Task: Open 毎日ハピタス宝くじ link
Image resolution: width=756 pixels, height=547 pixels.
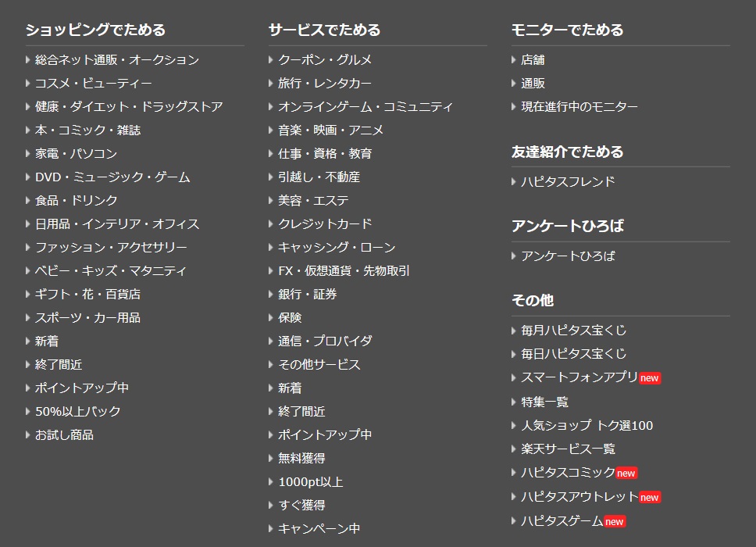Action: click(574, 354)
